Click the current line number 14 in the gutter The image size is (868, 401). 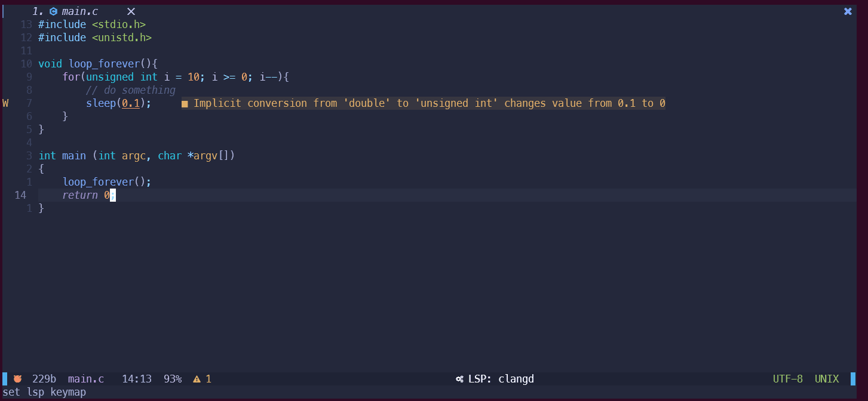pyautogui.click(x=20, y=195)
